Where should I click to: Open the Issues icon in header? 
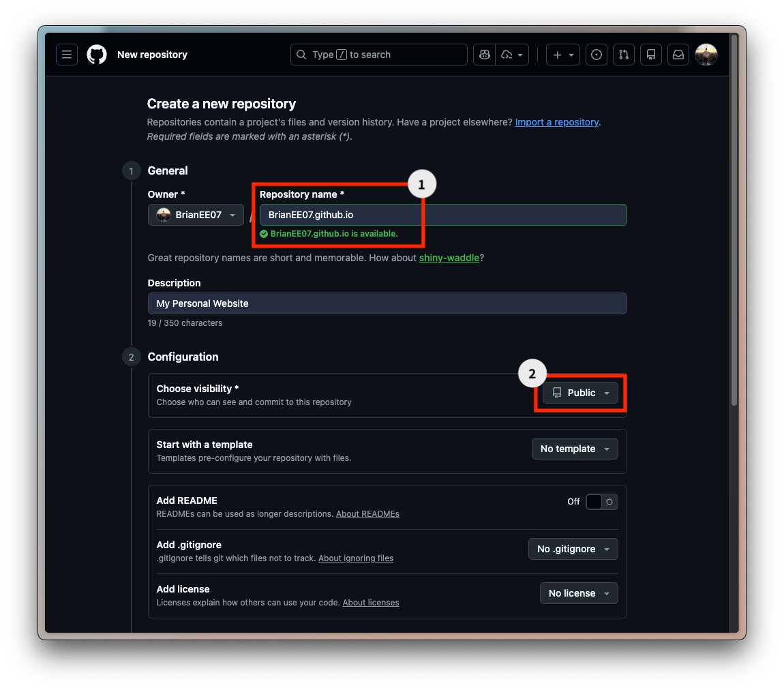[597, 55]
